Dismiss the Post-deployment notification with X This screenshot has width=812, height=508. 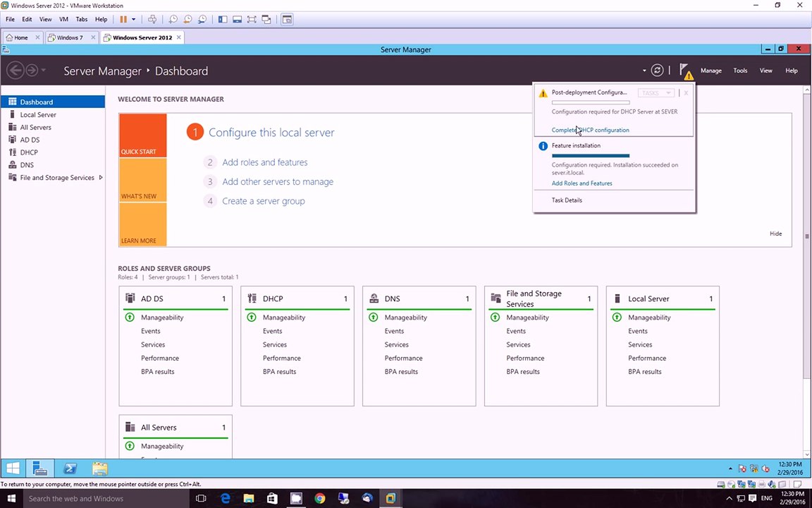(686, 93)
